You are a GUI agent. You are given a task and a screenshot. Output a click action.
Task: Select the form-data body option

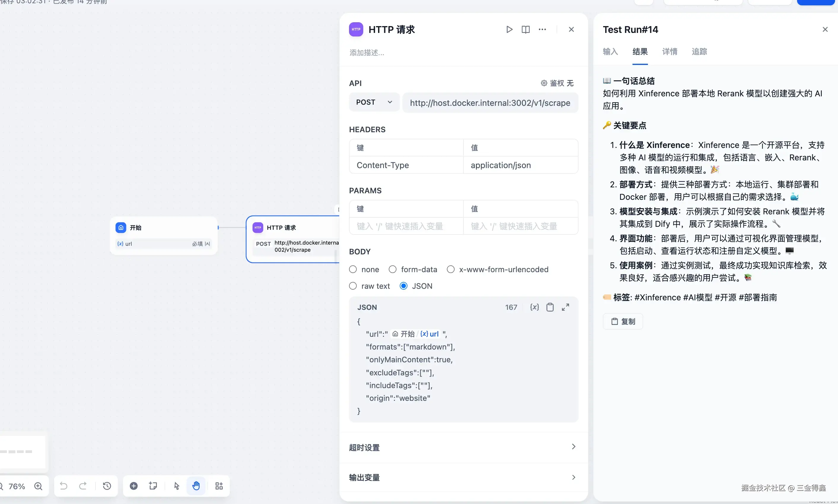[x=393, y=269]
